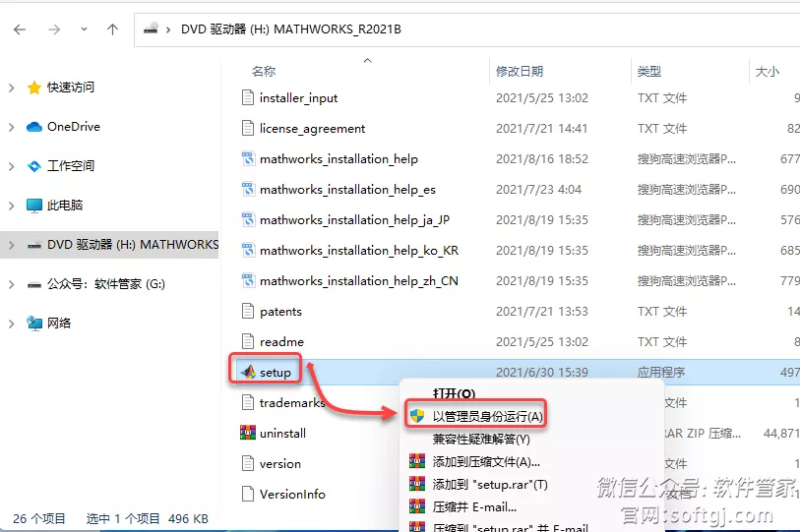This screenshot has width=800, height=532.
Task: Select version text file icon
Action: click(x=248, y=463)
